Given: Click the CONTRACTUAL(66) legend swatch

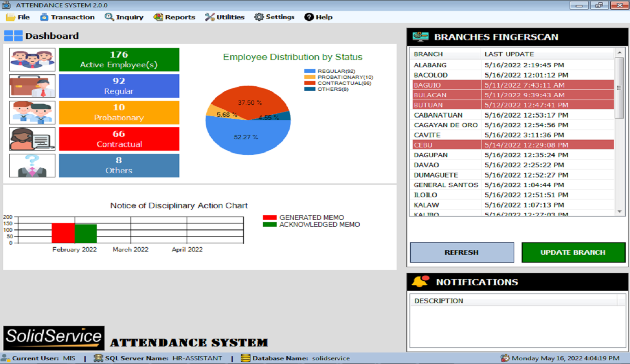Looking at the screenshot, I should click(310, 83).
